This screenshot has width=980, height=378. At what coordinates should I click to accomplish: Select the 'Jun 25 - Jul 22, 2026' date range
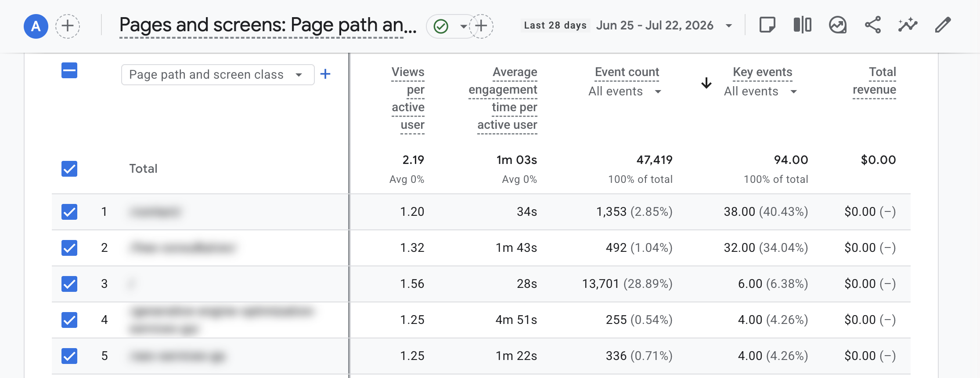click(x=655, y=25)
